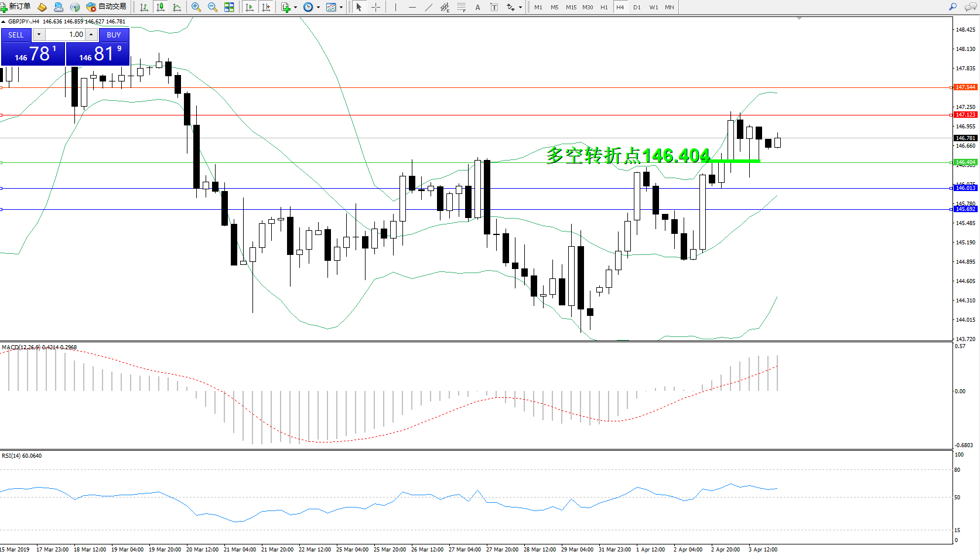Click the BUY button
980x555 pixels.
tap(114, 35)
